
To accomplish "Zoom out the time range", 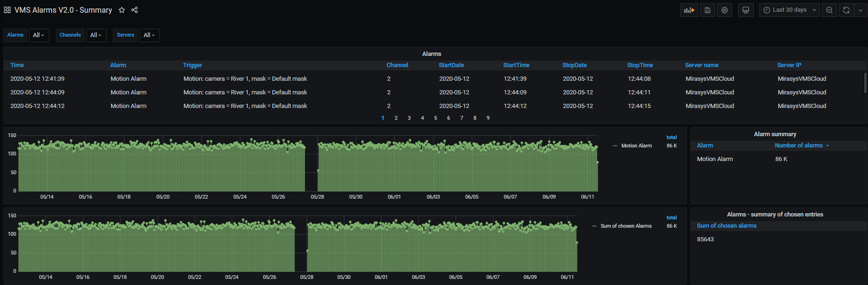I will [829, 10].
